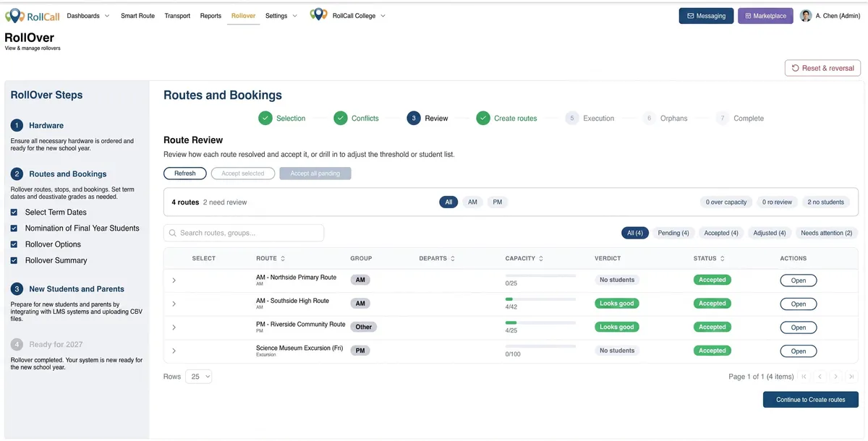The width and height of the screenshot is (868, 441).
Task: Filter by Adjusted (4) tab
Action: coord(769,233)
